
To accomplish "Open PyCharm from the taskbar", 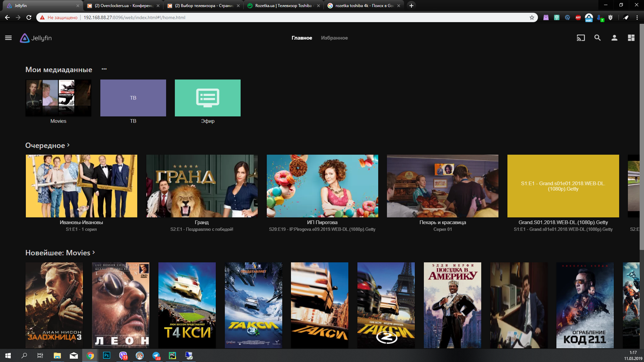I will click(172, 356).
